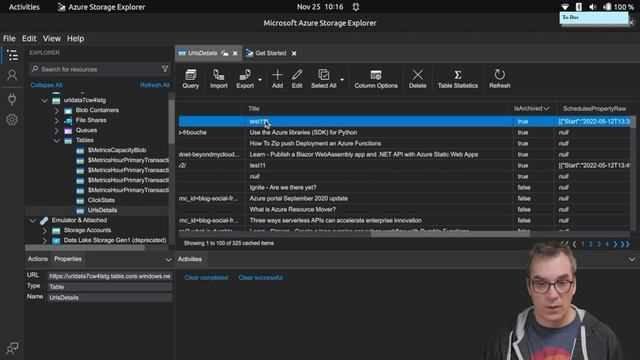Click the Import toolbar icon

click(219, 79)
